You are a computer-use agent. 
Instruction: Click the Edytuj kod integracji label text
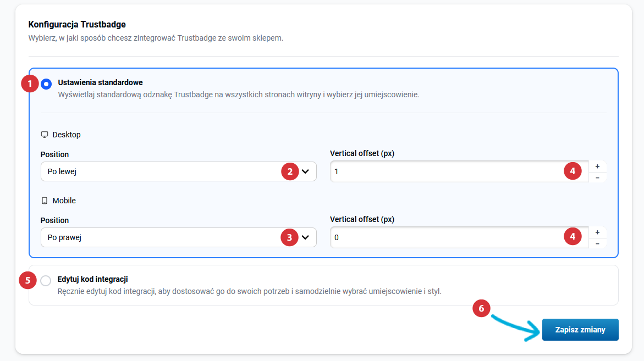(x=92, y=279)
